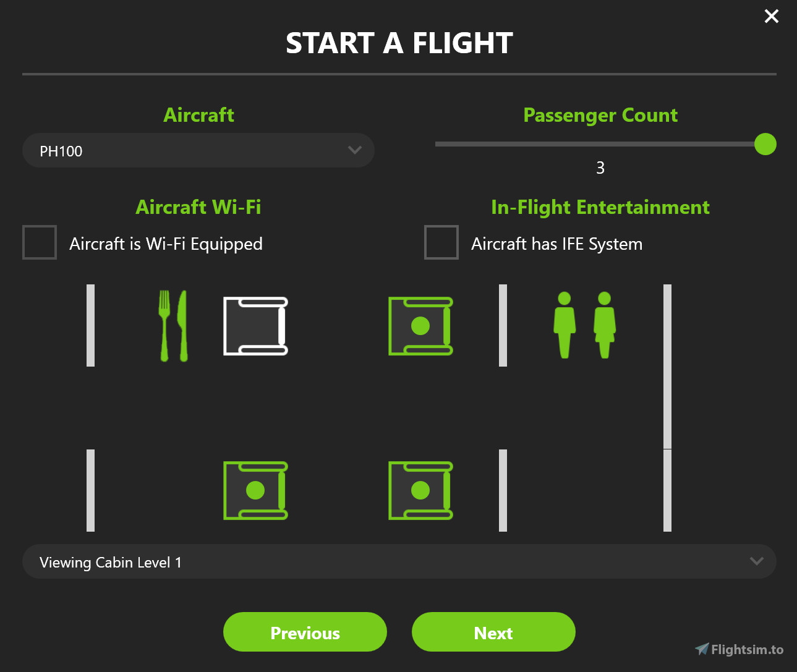This screenshot has width=797, height=672.
Task: Click the Flightsim.to paper plane logo
Action: pyautogui.click(x=702, y=649)
